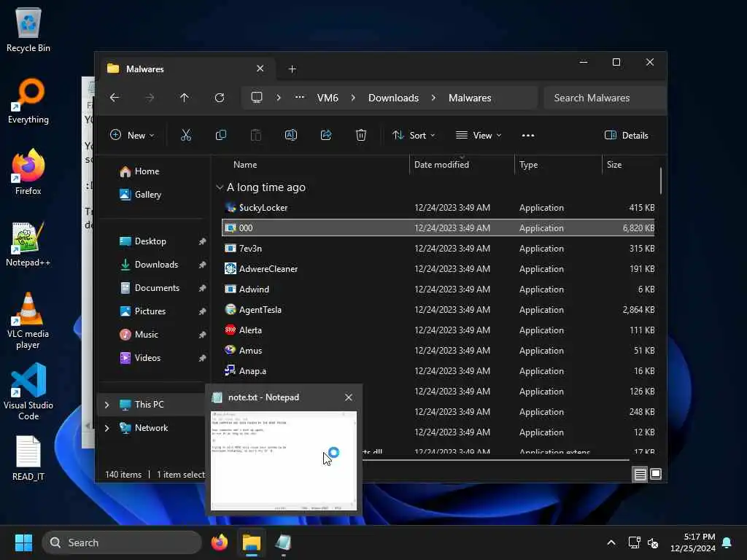Close the Malwares tab

click(x=260, y=69)
